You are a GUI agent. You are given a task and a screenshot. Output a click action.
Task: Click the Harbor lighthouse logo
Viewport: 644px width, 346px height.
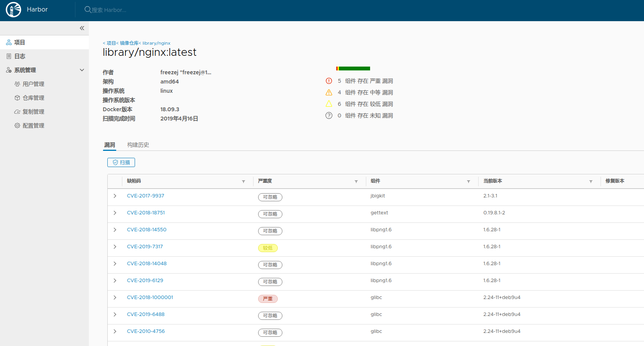pyautogui.click(x=13, y=10)
